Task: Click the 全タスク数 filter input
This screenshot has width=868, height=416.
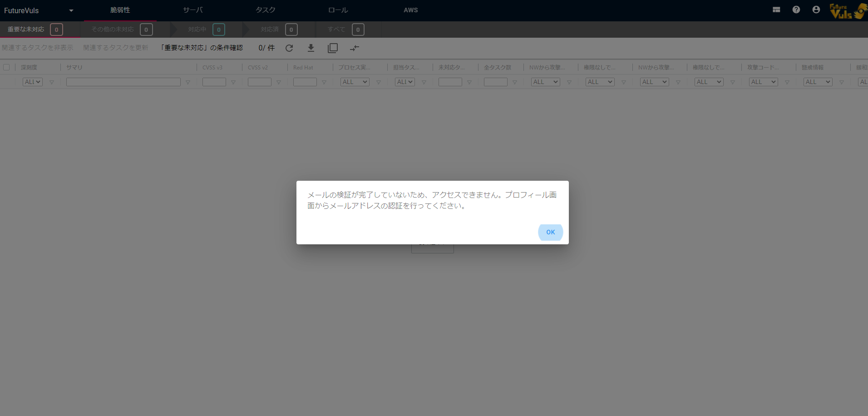Action: (496, 82)
